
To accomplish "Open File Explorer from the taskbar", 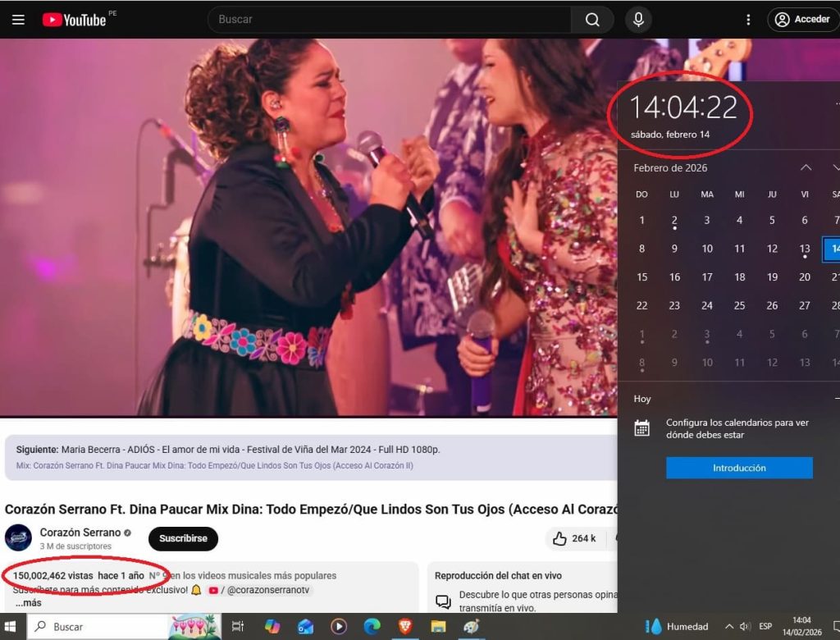I will (438, 627).
